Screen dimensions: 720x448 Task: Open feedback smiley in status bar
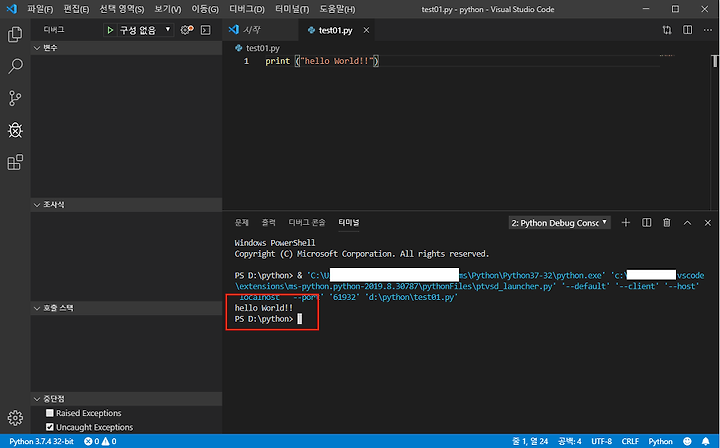(687, 441)
